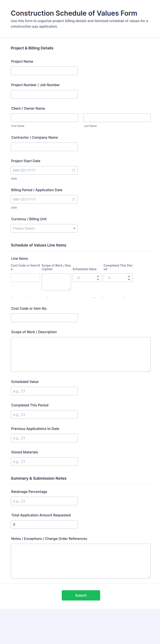Focus Contractor / Company Name field
This screenshot has height=644, width=160.
[44, 147]
